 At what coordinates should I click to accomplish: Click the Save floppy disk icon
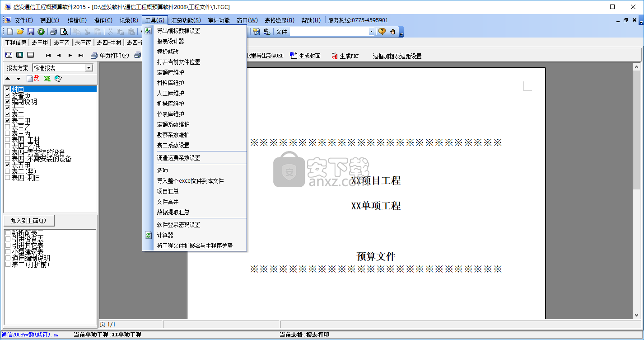coord(31,32)
